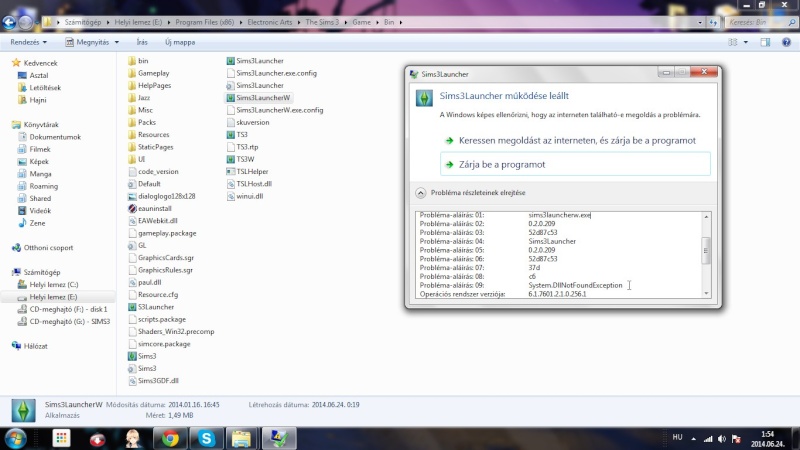This screenshot has width=800, height=450.
Task: Open the Gameplay folder
Action: point(148,73)
